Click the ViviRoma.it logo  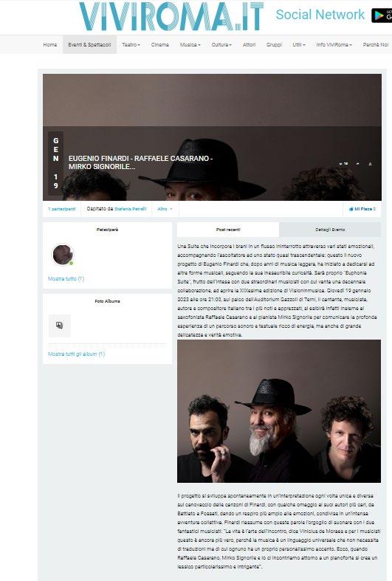171,16
